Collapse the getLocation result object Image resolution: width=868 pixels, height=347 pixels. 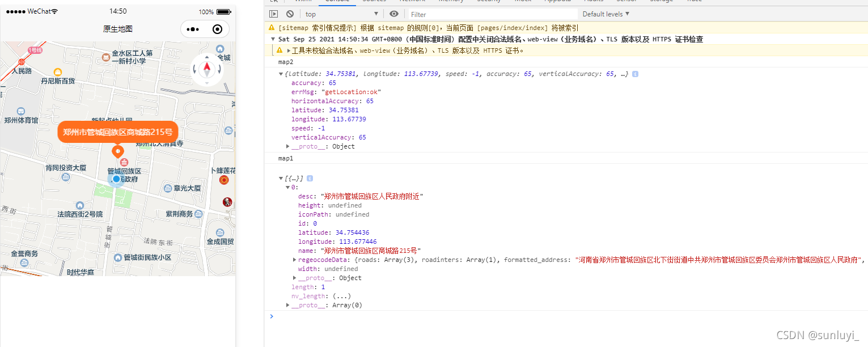[x=281, y=74]
